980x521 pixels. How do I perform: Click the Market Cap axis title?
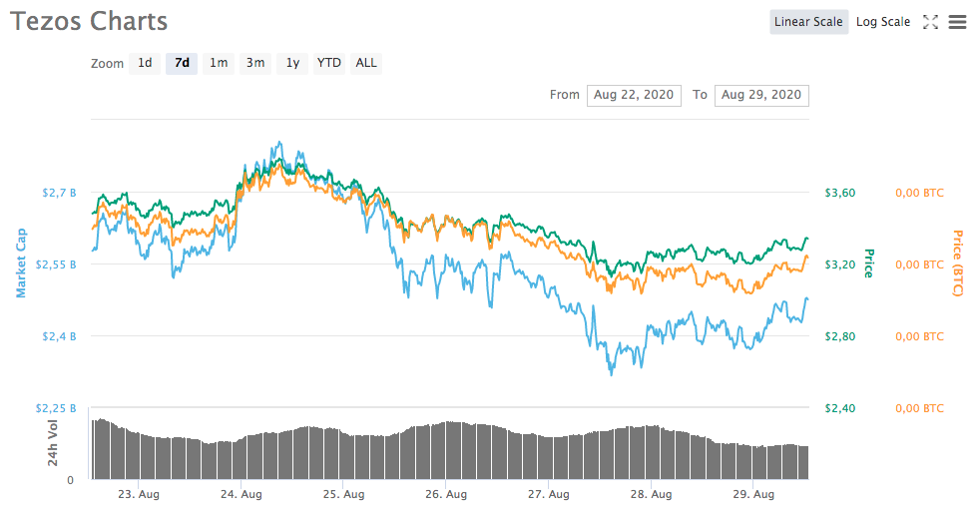[x=21, y=262]
